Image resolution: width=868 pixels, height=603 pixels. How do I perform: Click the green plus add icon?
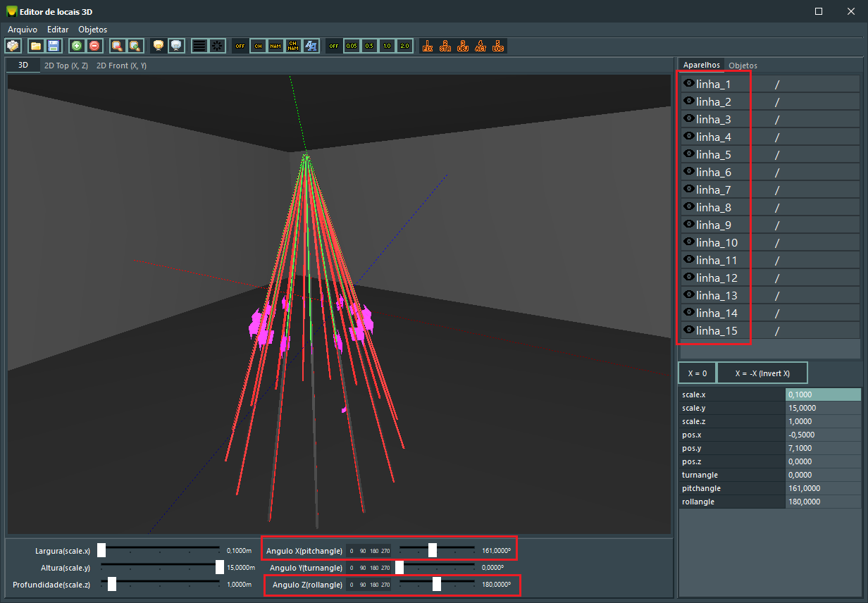(x=77, y=46)
